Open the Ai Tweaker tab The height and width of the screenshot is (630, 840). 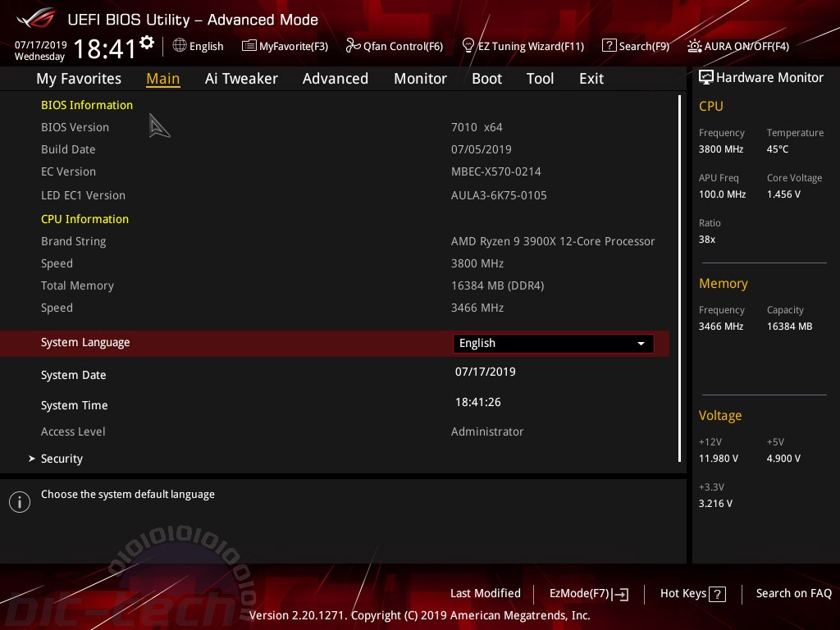coord(241,79)
